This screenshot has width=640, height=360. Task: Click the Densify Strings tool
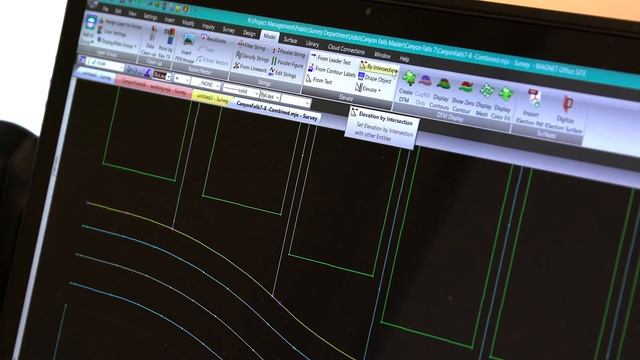pos(252,58)
